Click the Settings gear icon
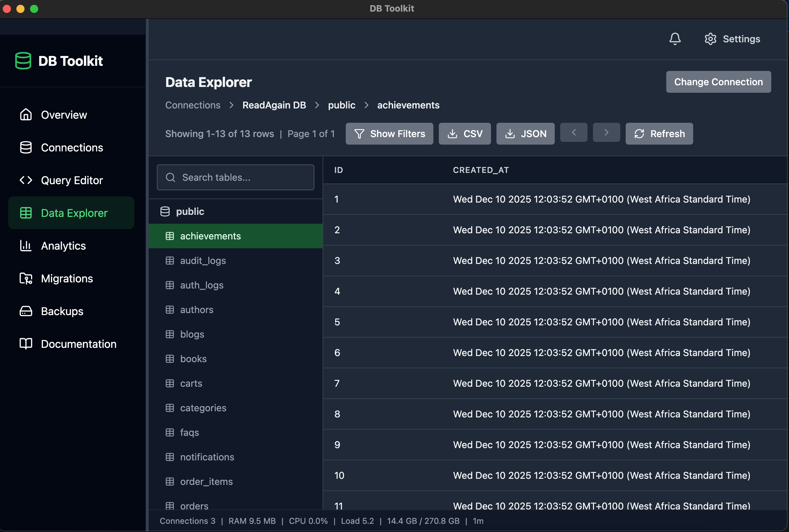The width and height of the screenshot is (789, 532). point(710,39)
